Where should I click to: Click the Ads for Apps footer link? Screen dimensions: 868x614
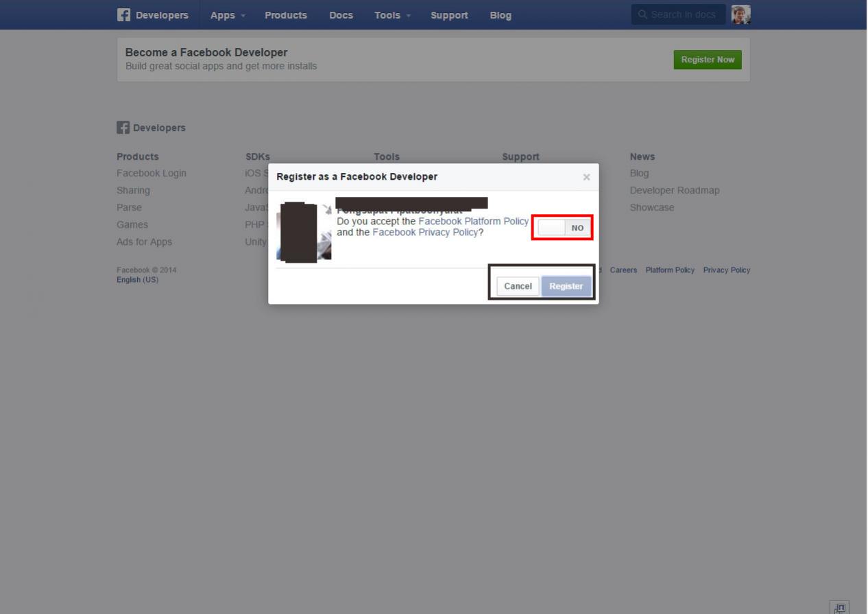point(144,241)
